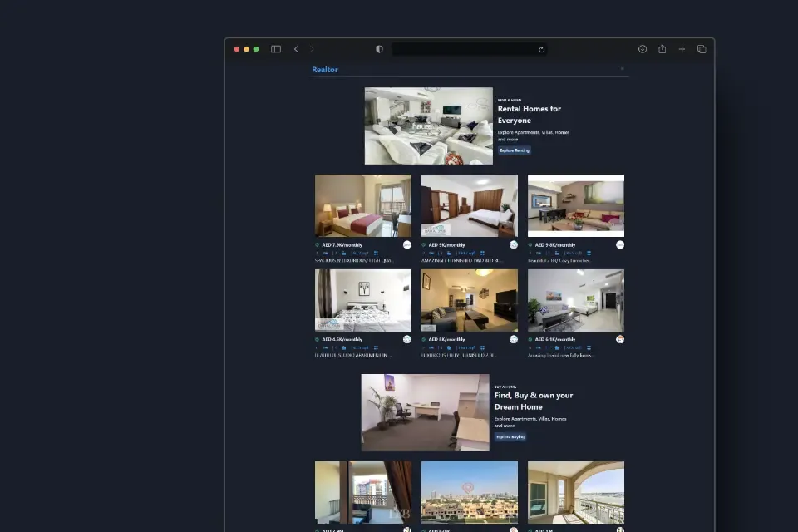Click the verified badge beside AED 9.8K/monthly
The width and height of the screenshot is (798, 532).
530,245
